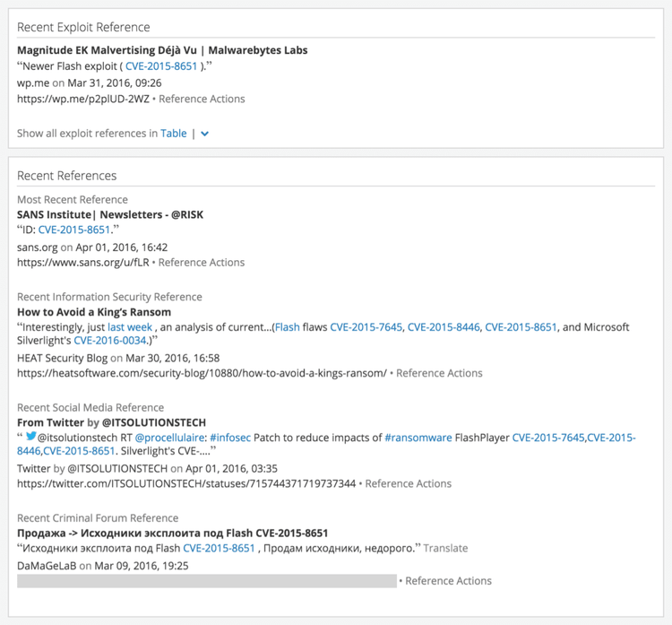
Task: Open Reference Actions for the sans.org reference
Action: (x=202, y=263)
